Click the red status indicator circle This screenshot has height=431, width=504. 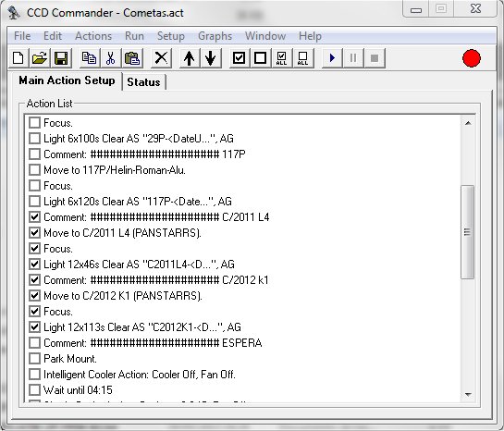(x=472, y=58)
